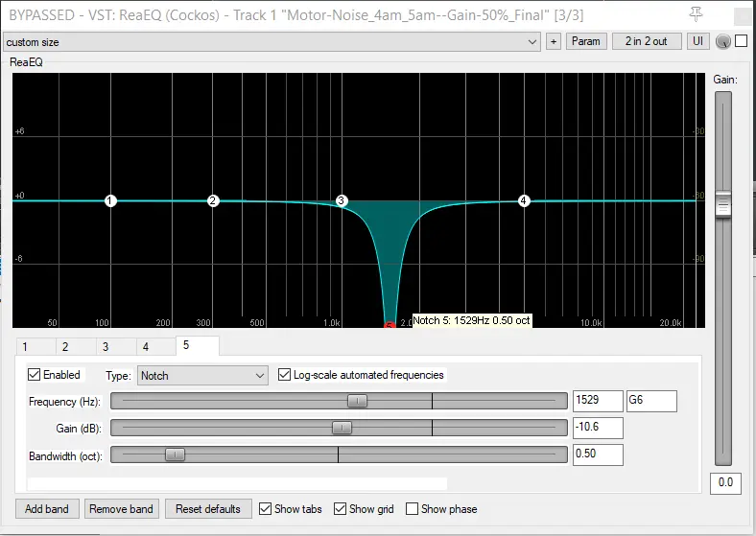Open the band Type dropdown
The height and width of the screenshot is (536, 756).
click(202, 376)
